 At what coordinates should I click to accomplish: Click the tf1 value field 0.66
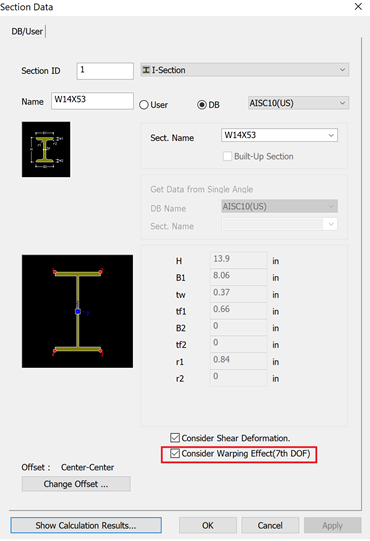click(238, 310)
